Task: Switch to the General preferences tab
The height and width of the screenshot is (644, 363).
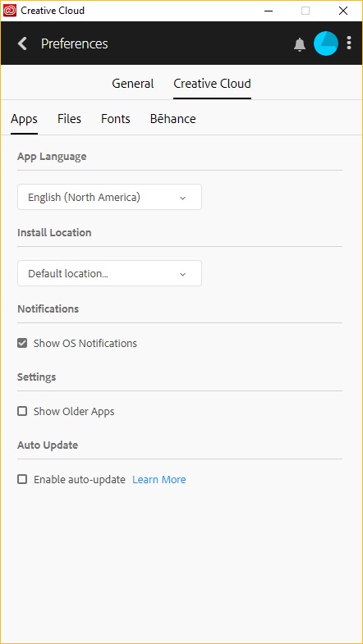Action: (133, 84)
